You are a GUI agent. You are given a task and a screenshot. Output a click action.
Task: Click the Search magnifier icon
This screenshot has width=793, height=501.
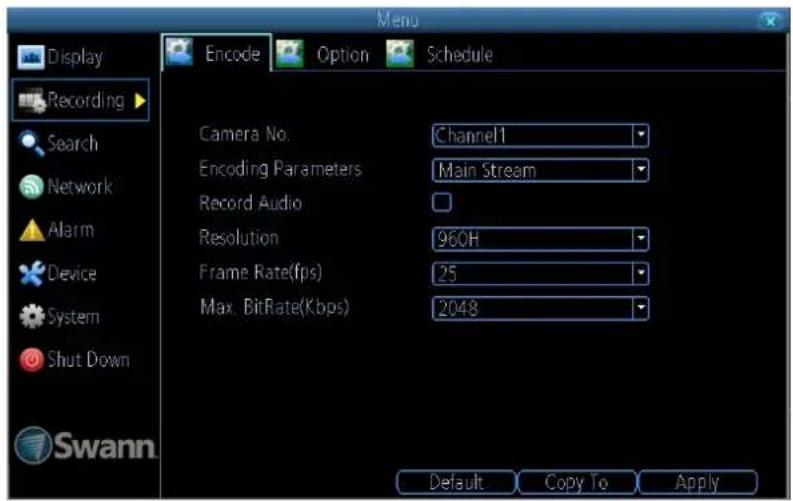coord(31,144)
